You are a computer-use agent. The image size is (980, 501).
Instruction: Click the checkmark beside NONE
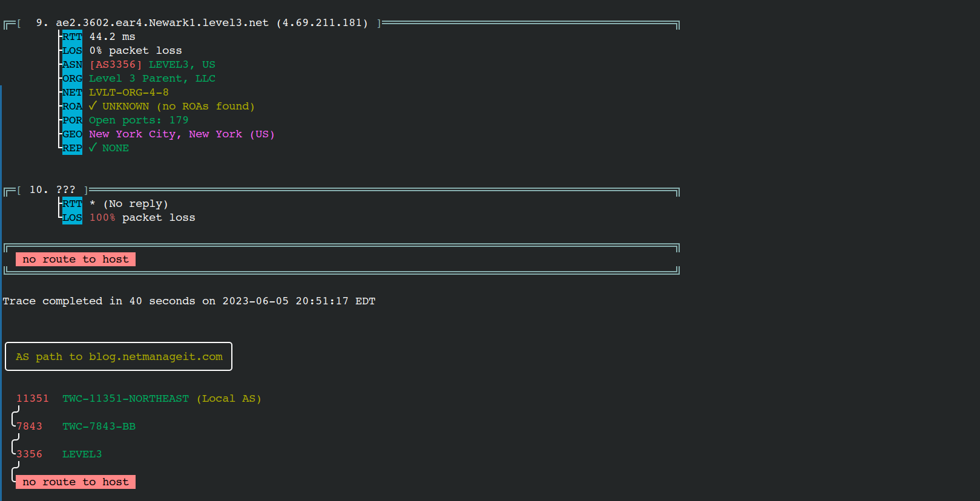(x=93, y=148)
